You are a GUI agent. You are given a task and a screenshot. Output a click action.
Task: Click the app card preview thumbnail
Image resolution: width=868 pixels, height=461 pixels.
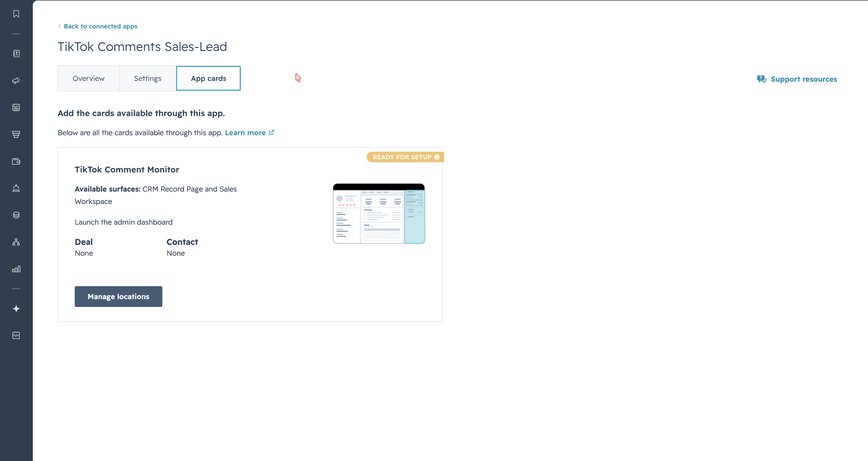pyautogui.click(x=379, y=213)
